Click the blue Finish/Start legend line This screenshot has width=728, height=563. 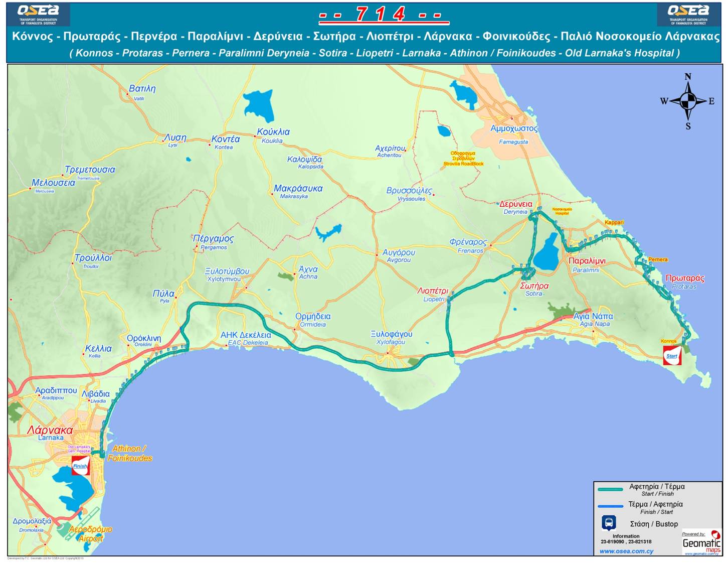pyautogui.click(x=610, y=506)
